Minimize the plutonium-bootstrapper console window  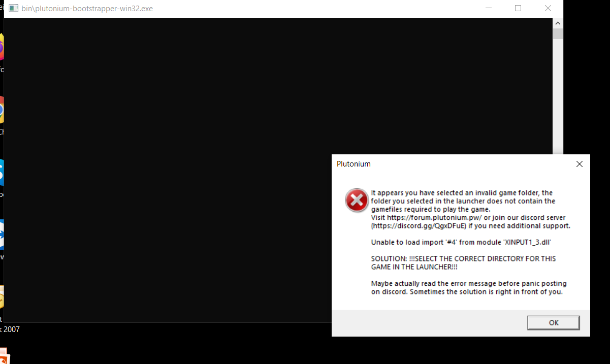coord(489,9)
